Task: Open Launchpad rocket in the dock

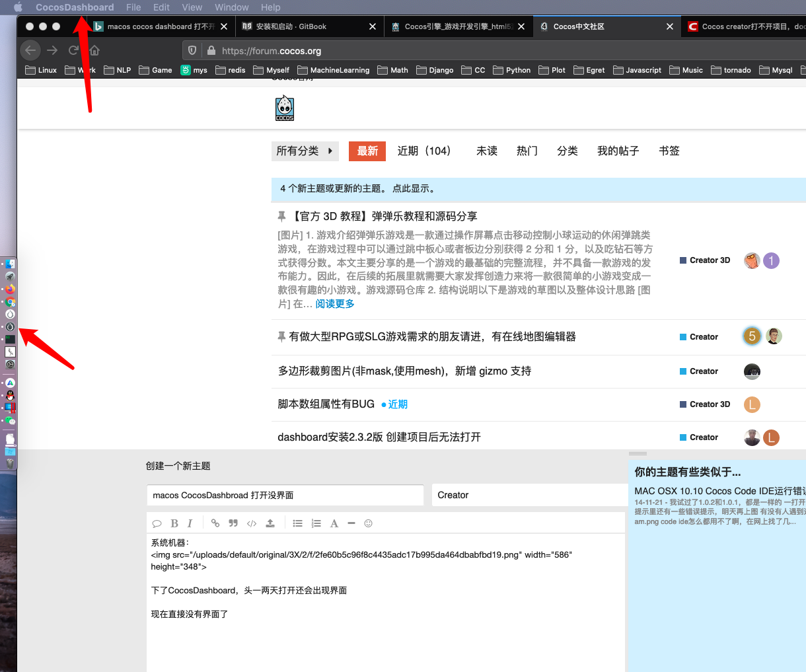Action: point(10,276)
